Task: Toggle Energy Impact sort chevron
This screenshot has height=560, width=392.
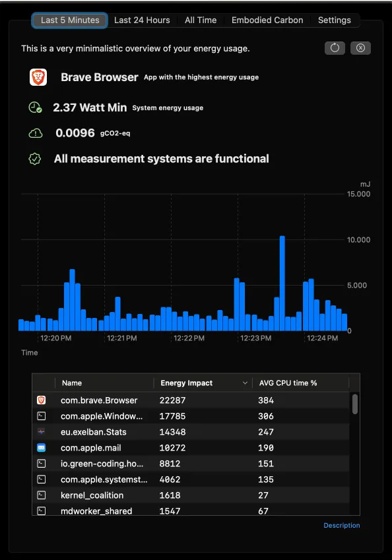Action: click(x=245, y=383)
